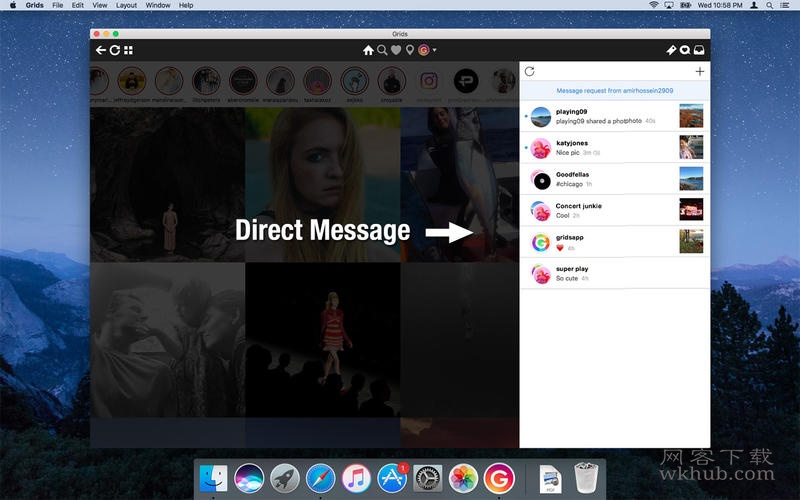The height and width of the screenshot is (500, 800).
Task: Open the Home feed icon
Action: point(368,50)
